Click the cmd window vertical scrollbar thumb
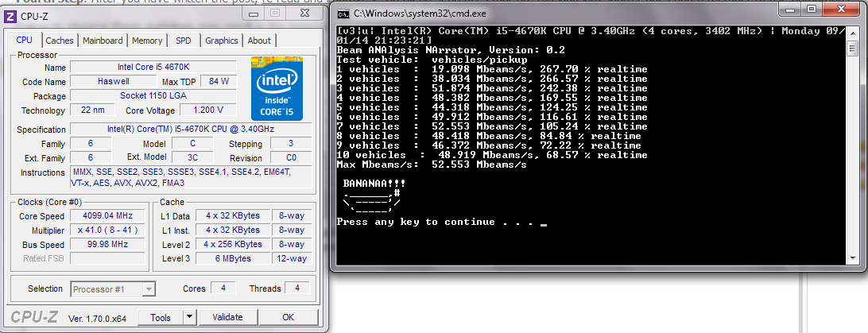Screen dimensions: 868x333 tap(852, 48)
